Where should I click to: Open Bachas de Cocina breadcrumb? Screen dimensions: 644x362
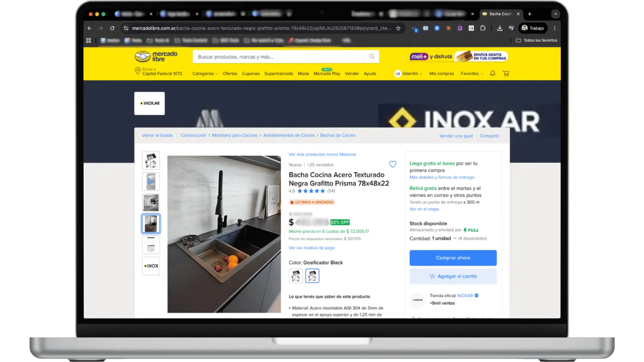coord(338,136)
